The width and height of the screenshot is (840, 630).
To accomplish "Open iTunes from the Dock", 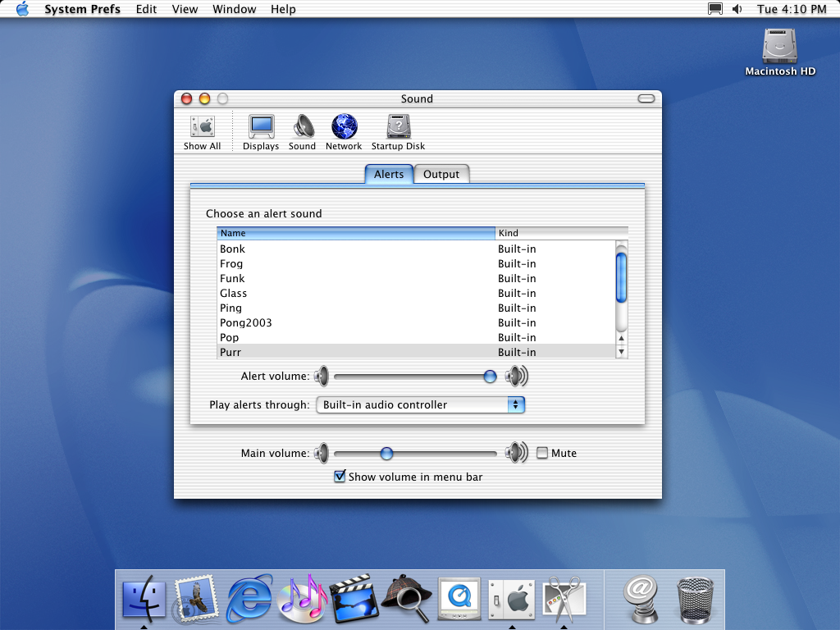I will pos(302,597).
